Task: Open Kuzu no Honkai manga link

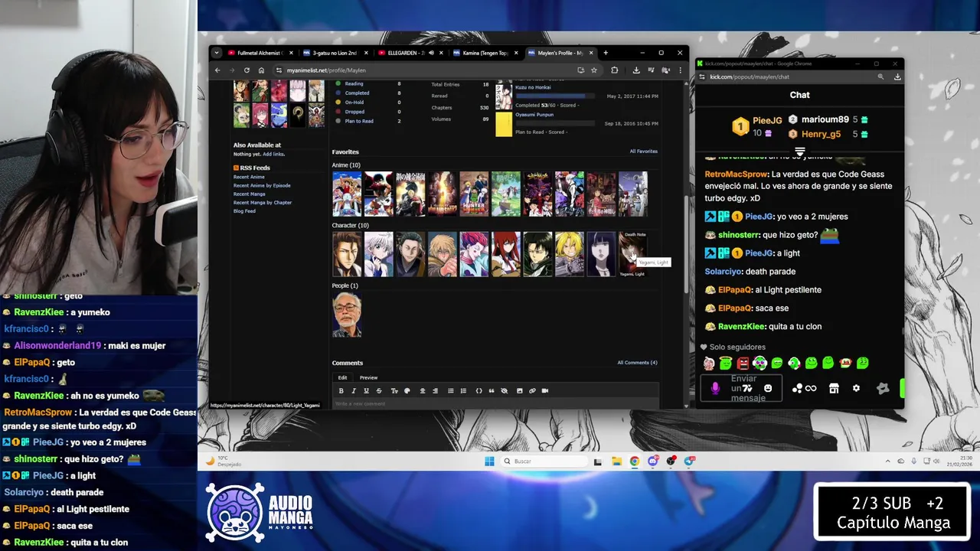Action: pos(533,87)
